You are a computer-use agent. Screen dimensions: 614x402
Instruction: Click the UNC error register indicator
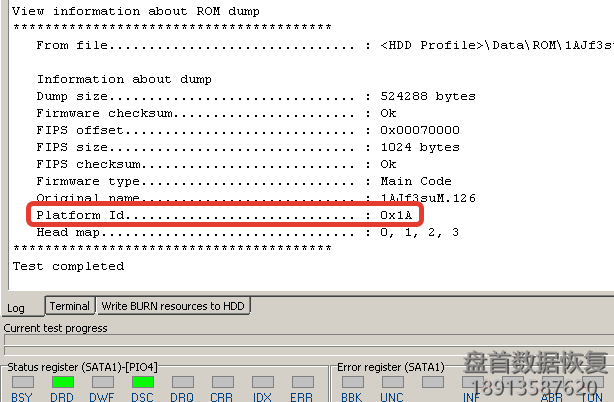[x=392, y=382]
